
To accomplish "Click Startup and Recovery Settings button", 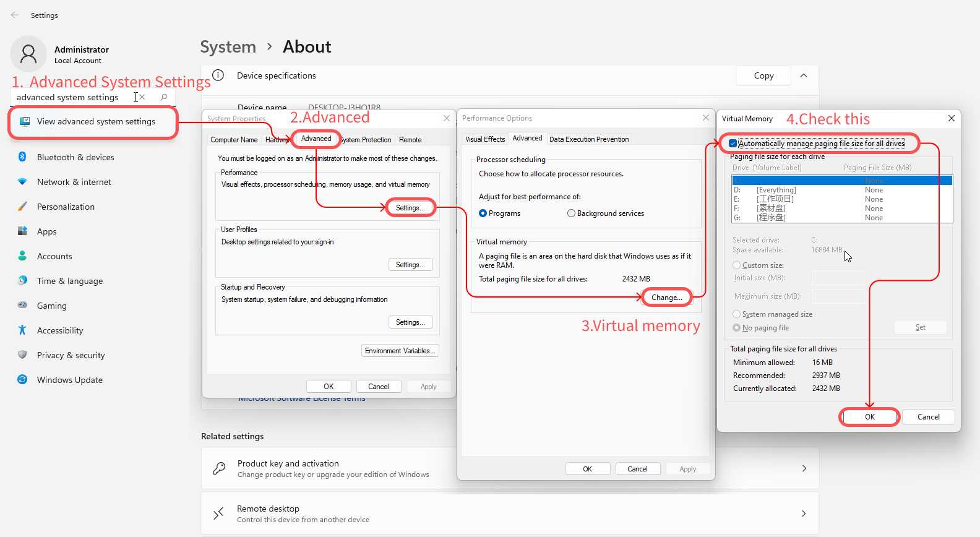I will click(410, 322).
